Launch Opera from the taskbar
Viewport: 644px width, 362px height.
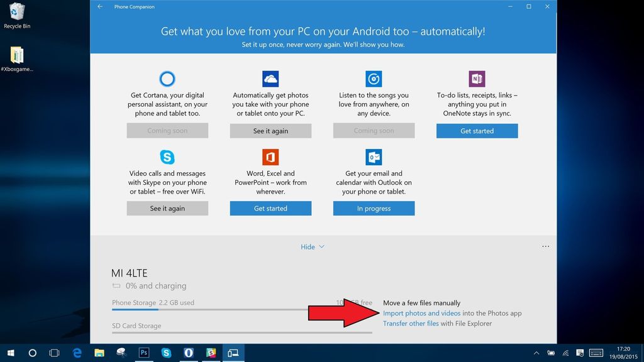click(x=189, y=353)
